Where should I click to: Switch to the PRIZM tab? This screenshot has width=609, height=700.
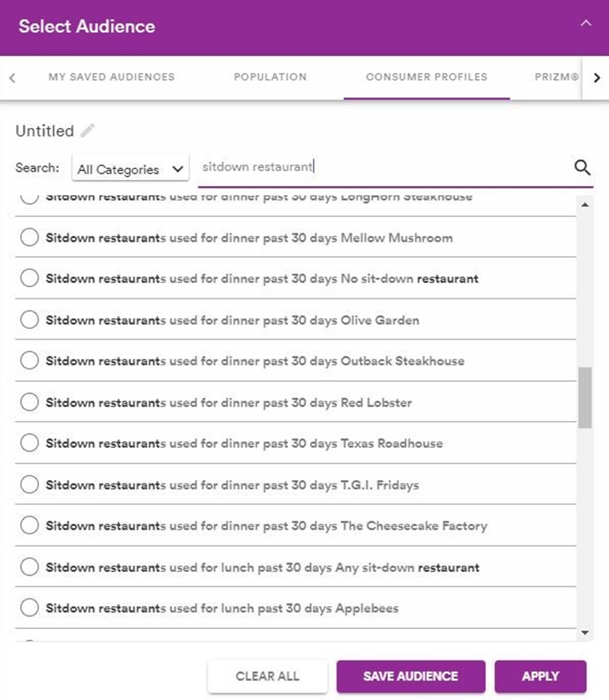[x=556, y=77]
